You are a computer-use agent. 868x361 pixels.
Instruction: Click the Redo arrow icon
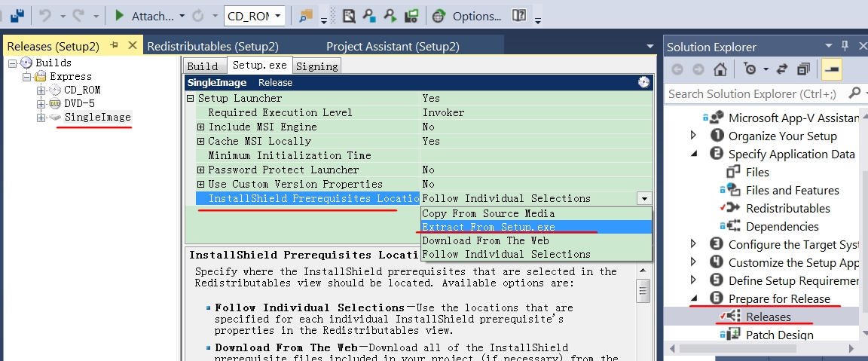click(78, 16)
